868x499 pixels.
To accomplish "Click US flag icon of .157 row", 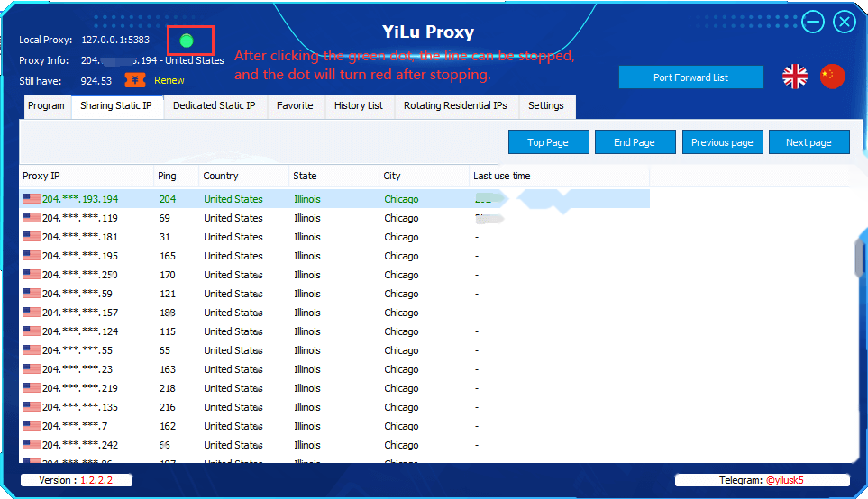I will coord(31,312).
